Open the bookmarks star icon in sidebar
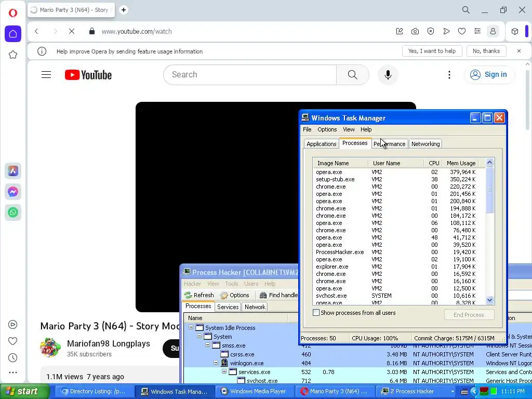The width and height of the screenshot is (532, 399). pos(13,55)
